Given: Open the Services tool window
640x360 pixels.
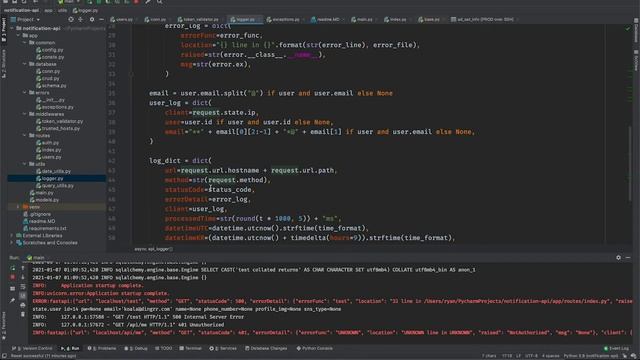Looking at the screenshot, I should (223, 348).
